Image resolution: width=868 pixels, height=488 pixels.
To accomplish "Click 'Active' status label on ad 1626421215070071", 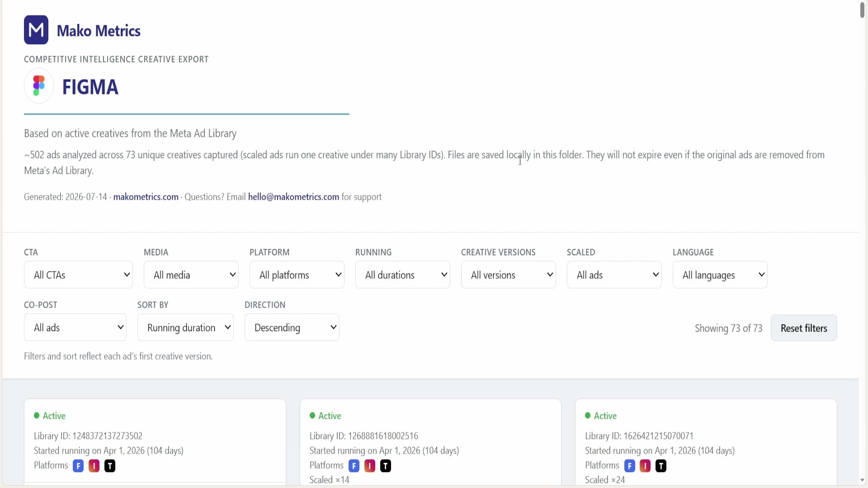I will (605, 416).
